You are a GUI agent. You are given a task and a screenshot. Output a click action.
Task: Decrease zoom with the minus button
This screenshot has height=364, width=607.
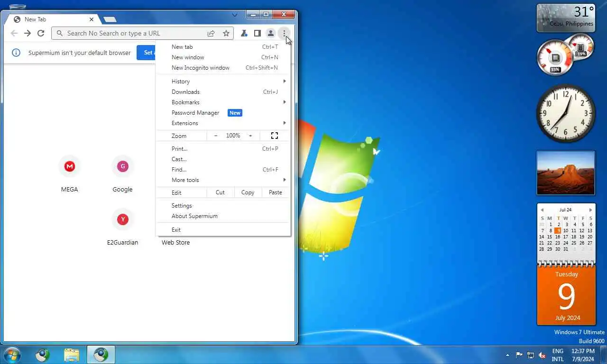click(216, 136)
